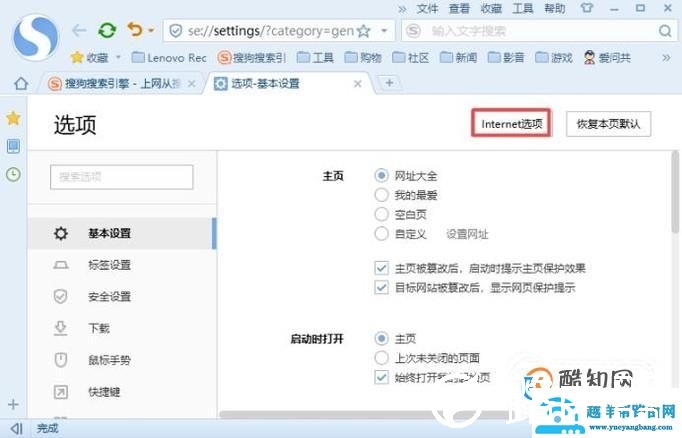
Task: Open the 购物 bookmark folder
Action: click(363, 57)
